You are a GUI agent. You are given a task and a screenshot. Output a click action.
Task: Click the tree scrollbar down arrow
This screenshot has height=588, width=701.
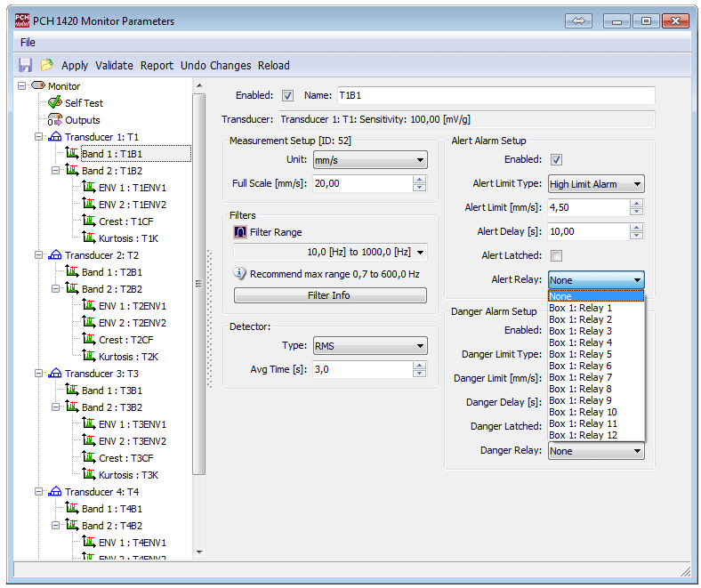pyautogui.click(x=199, y=552)
